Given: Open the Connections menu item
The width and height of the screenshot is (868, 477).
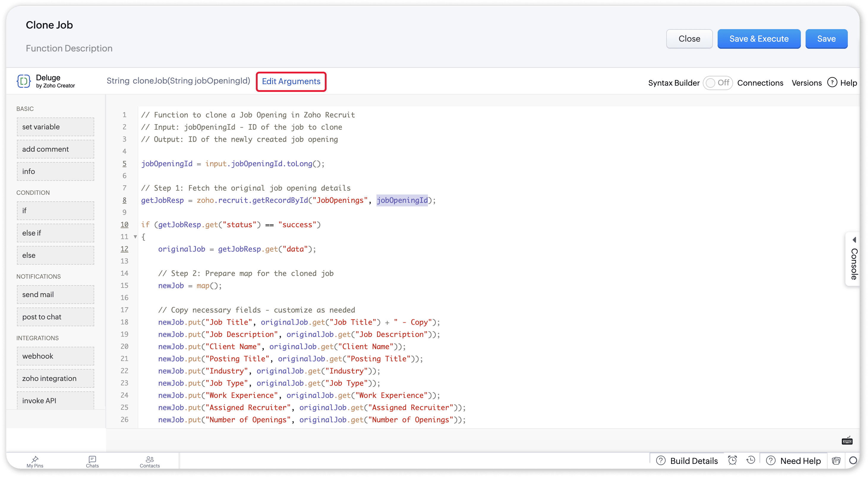Looking at the screenshot, I should coord(760,83).
